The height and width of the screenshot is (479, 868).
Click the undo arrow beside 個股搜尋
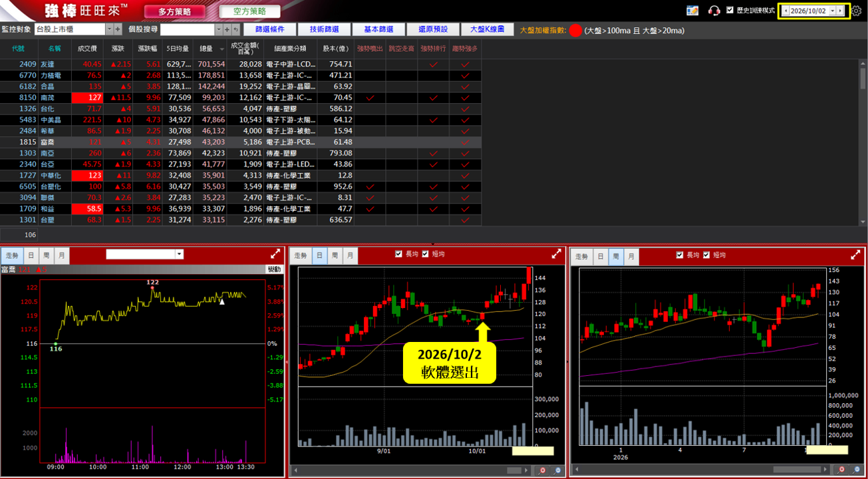point(235,29)
